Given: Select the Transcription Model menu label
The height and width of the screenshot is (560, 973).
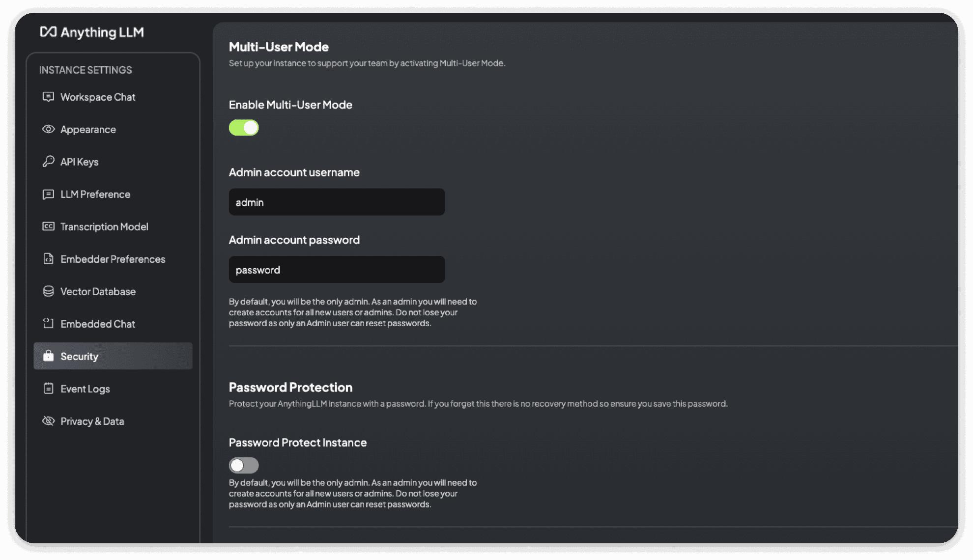Looking at the screenshot, I should (x=104, y=226).
